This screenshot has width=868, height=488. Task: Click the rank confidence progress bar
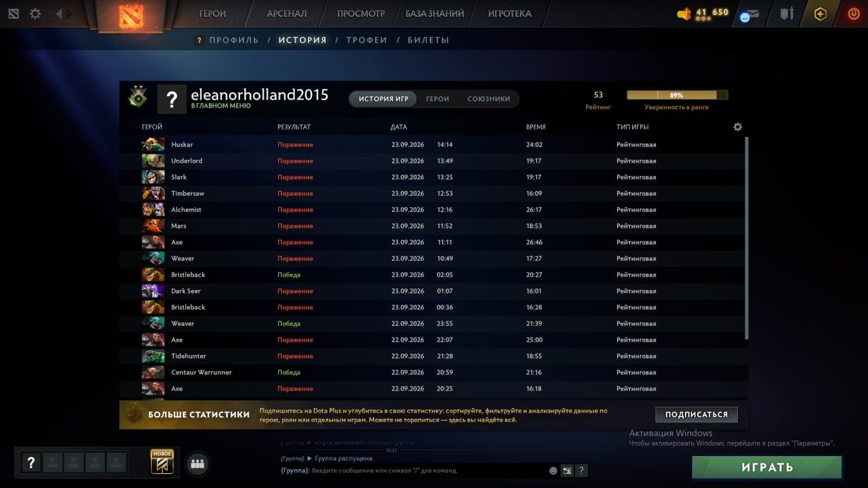click(x=677, y=96)
